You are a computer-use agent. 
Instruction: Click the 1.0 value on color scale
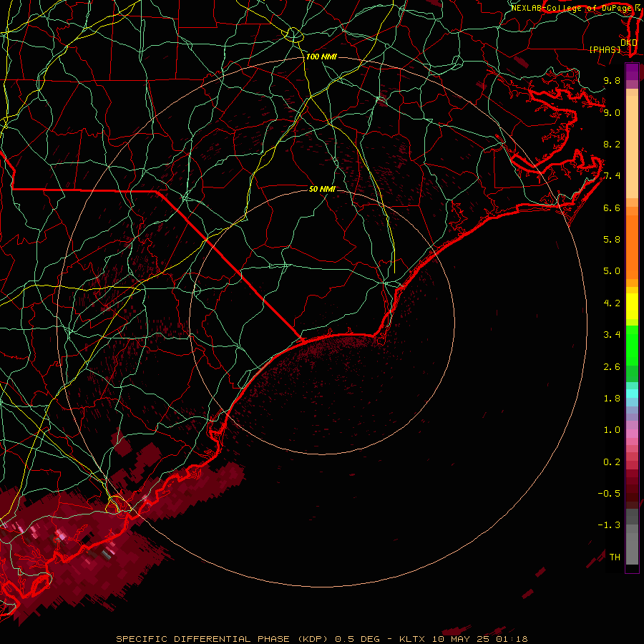coord(612,430)
